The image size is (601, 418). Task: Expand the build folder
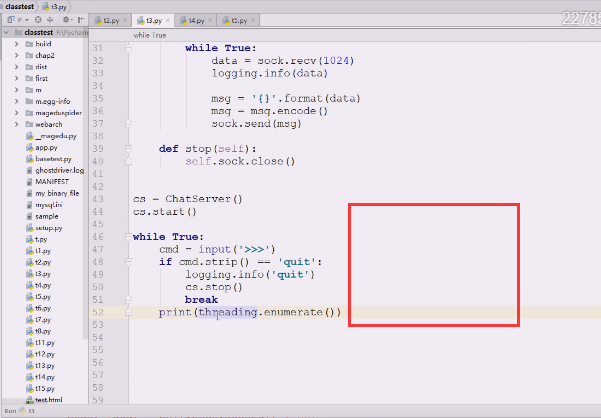point(16,44)
